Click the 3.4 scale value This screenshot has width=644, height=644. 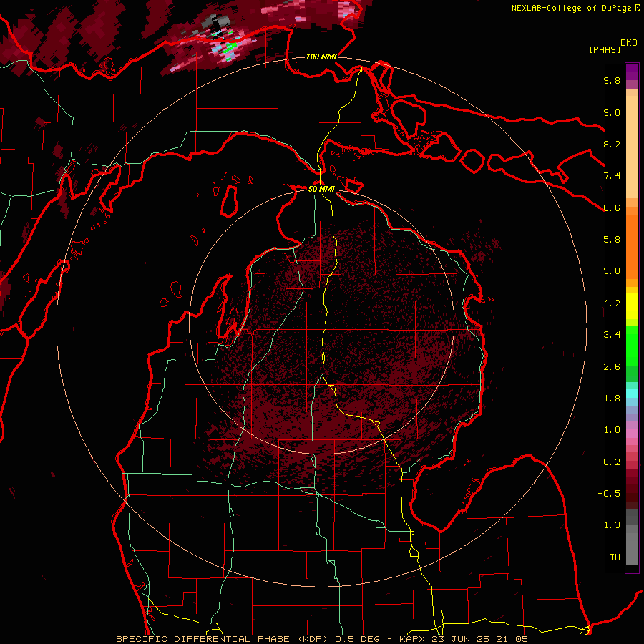pyautogui.click(x=612, y=335)
